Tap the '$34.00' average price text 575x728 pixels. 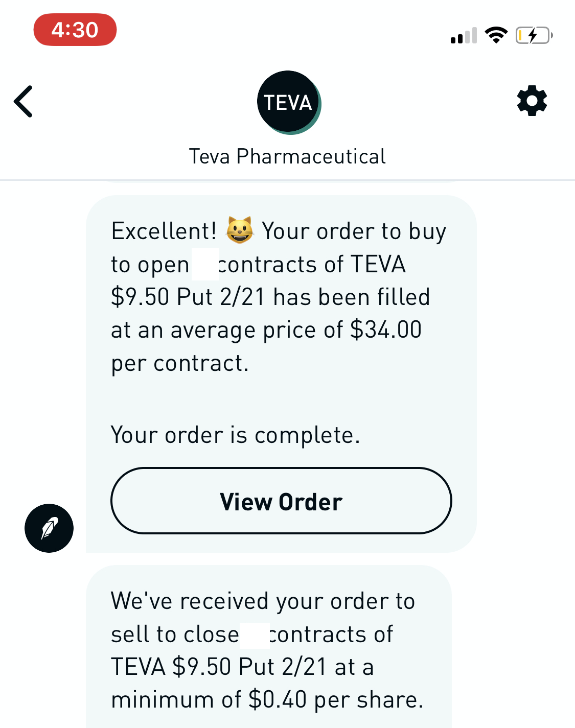pyautogui.click(x=386, y=330)
